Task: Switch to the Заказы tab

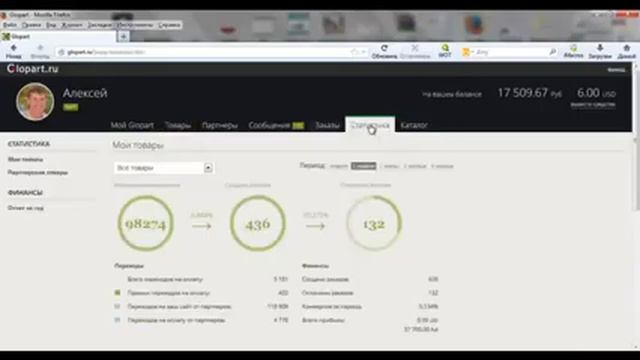Action: 327,125
